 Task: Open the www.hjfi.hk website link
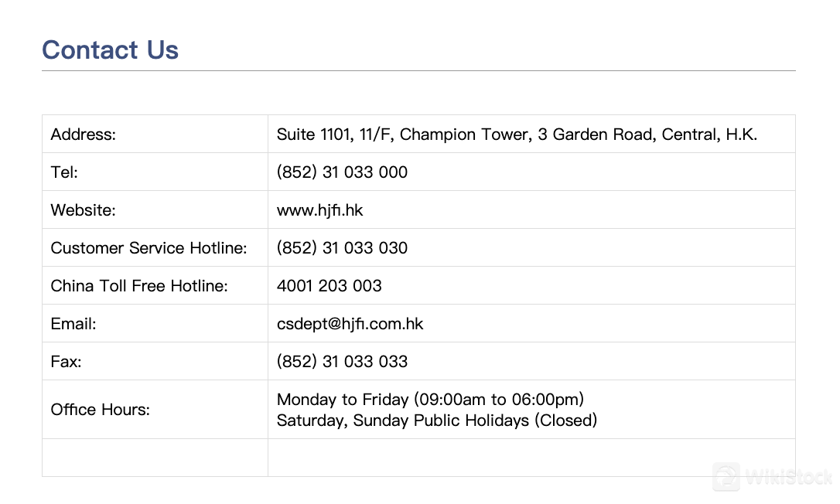click(319, 210)
